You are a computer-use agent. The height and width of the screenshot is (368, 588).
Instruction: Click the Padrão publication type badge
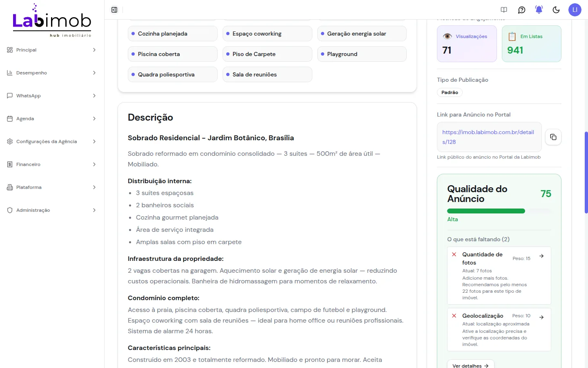(x=450, y=92)
